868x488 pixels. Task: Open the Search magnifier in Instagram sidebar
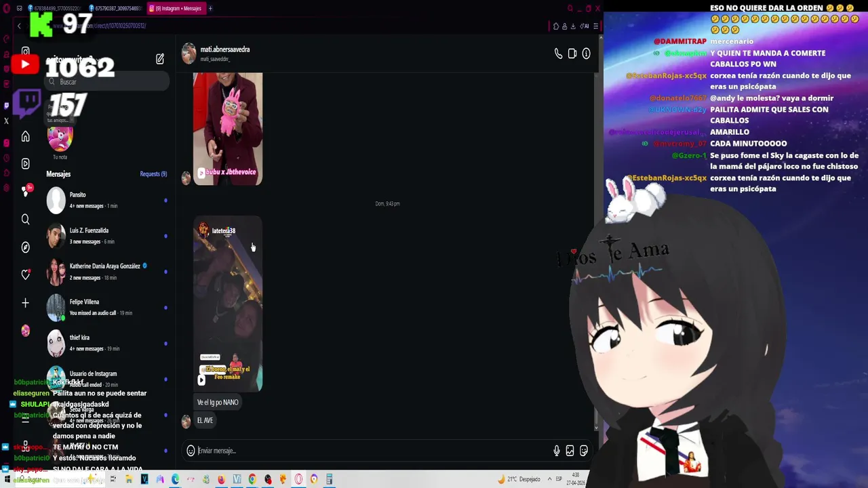tap(25, 219)
